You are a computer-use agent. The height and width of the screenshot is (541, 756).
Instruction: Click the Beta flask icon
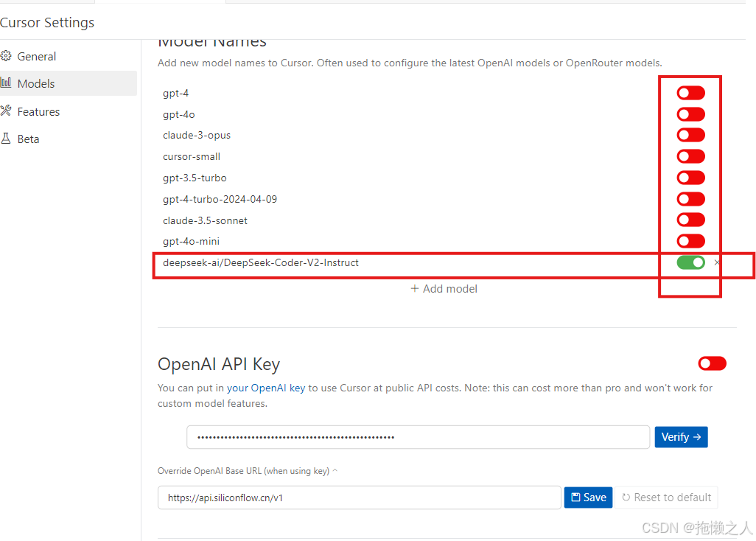point(6,139)
